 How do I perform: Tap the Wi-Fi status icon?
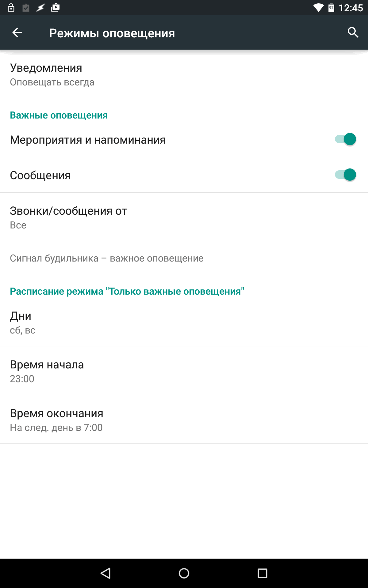[x=319, y=8]
